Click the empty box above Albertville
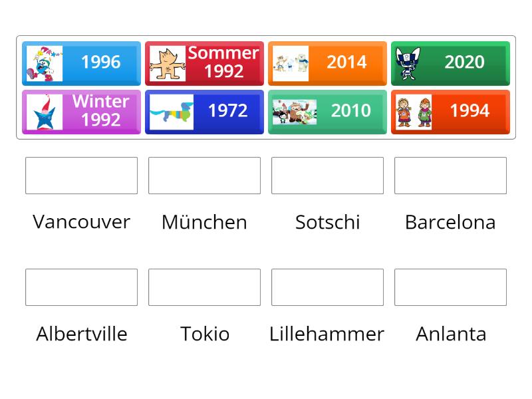Viewport: 532px width, 399px height. tap(81, 287)
